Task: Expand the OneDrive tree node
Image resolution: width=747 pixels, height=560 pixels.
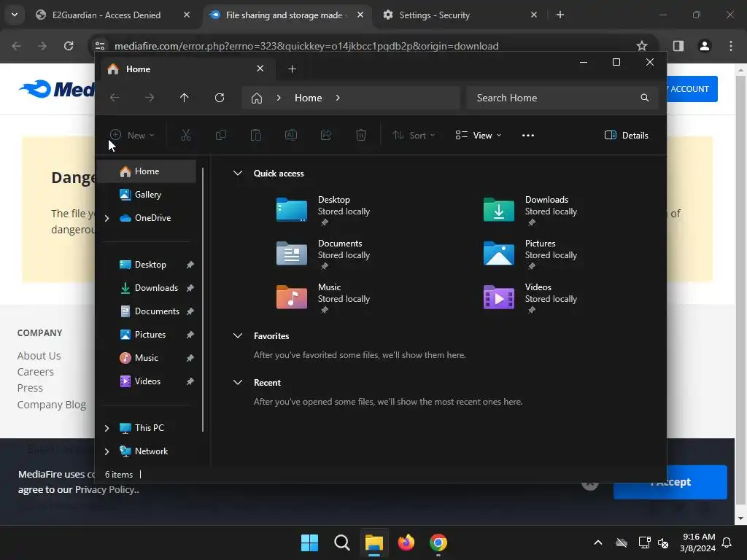Action: click(107, 218)
